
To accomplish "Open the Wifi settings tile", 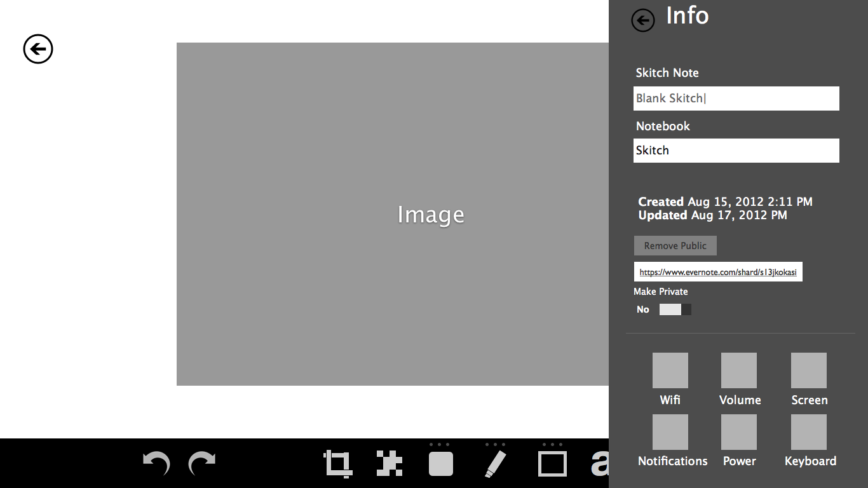I will 670,370.
